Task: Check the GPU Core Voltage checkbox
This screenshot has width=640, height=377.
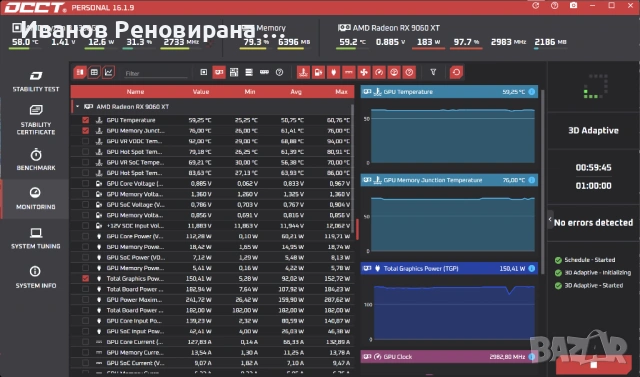Action: pyautogui.click(x=85, y=184)
